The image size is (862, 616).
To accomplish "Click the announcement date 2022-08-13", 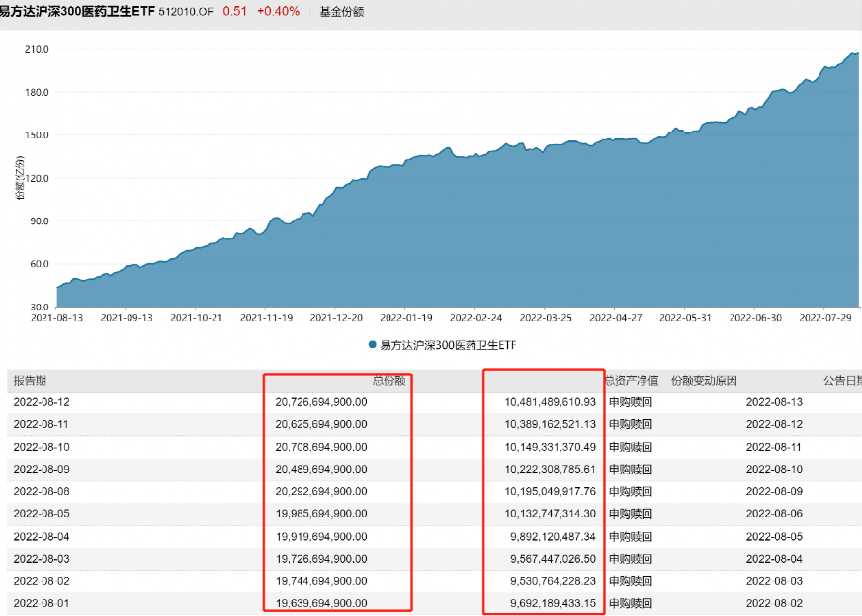I will 774,402.
